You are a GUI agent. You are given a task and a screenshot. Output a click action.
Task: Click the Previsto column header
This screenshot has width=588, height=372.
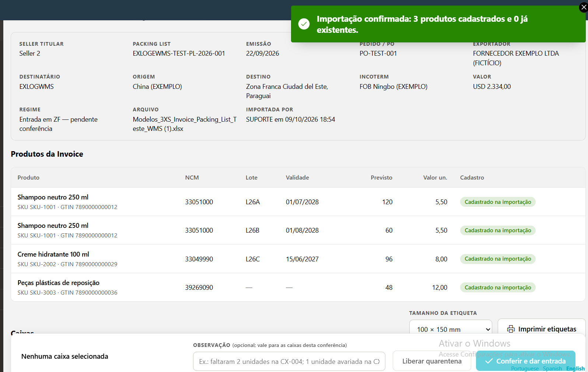[381, 177]
